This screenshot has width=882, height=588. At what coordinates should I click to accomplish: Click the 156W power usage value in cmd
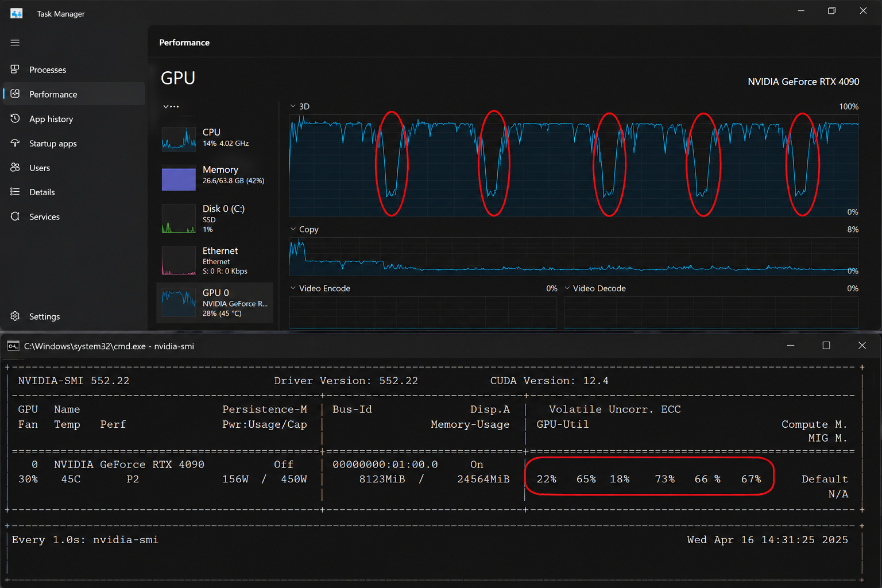click(235, 479)
